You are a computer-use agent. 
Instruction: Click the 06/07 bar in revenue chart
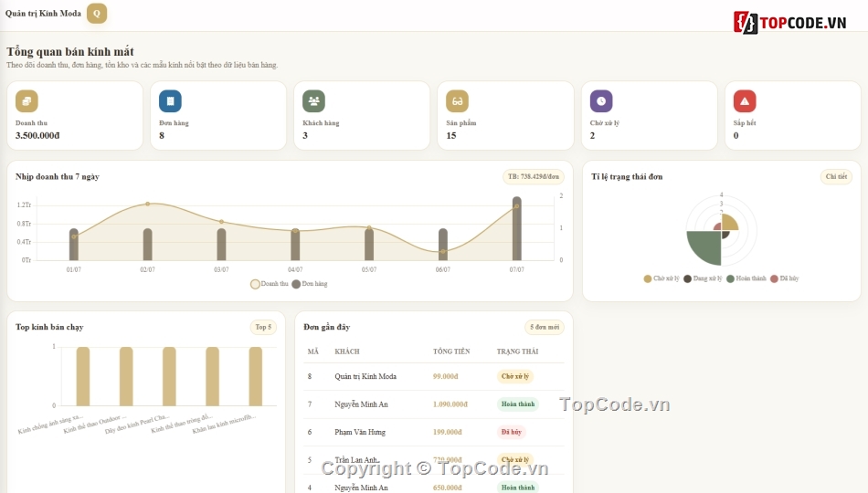pyautogui.click(x=443, y=245)
